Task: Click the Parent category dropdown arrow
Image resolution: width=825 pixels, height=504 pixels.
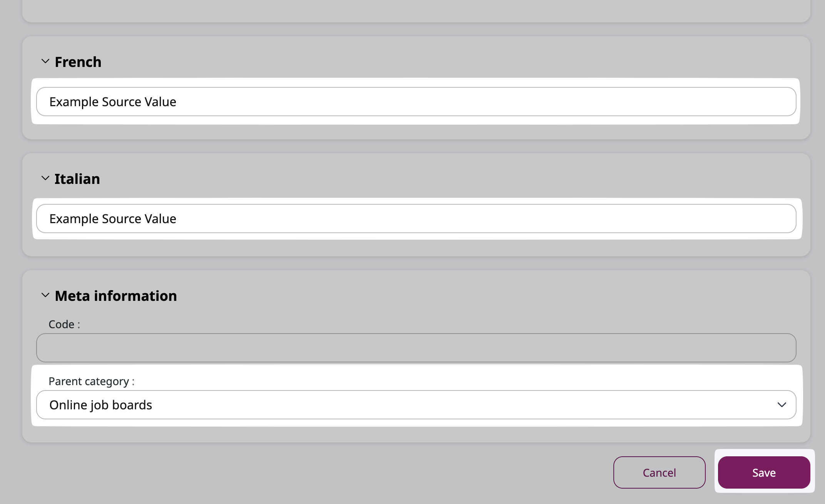Action: [782, 405]
